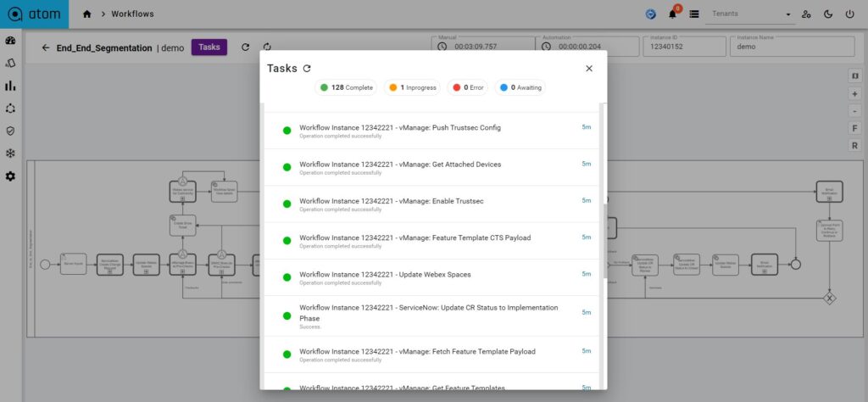
Task: Click the purple Tasks button
Action: (209, 47)
